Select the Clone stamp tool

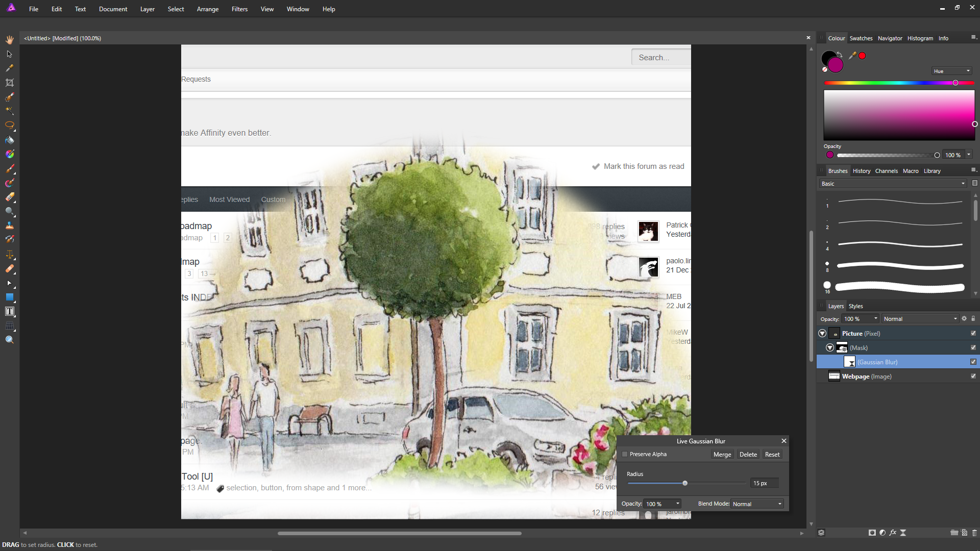click(x=10, y=226)
